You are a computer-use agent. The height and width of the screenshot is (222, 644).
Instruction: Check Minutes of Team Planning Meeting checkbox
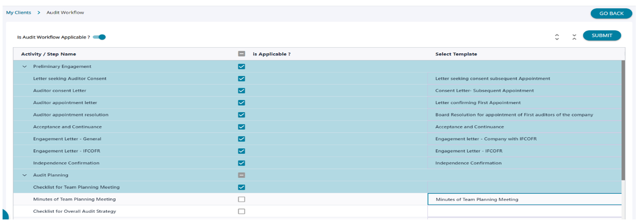(242, 199)
